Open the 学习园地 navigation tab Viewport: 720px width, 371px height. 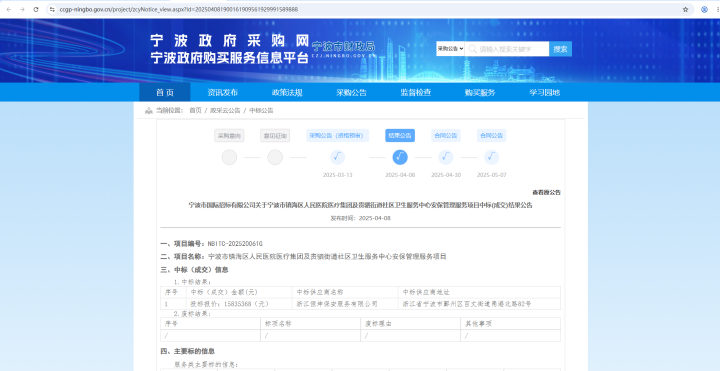pyautogui.click(x=545, y=92)
